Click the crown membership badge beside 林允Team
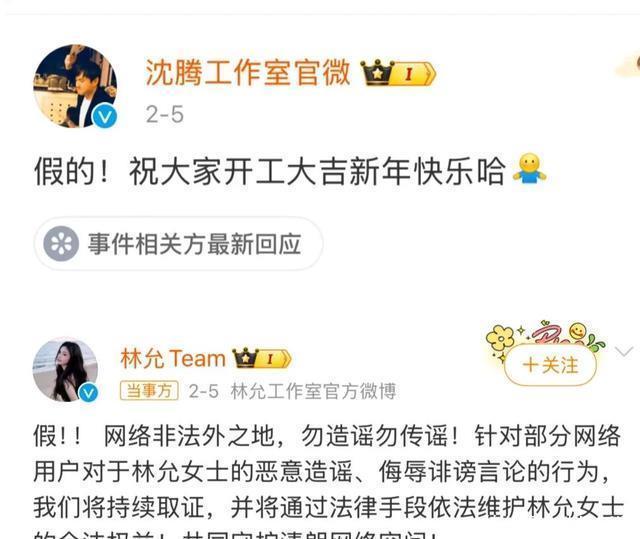 262,359
